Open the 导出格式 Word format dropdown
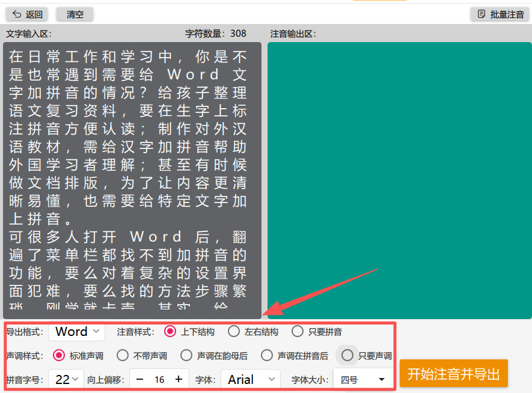Screen dimensions: 532x393 coord(76,331)
